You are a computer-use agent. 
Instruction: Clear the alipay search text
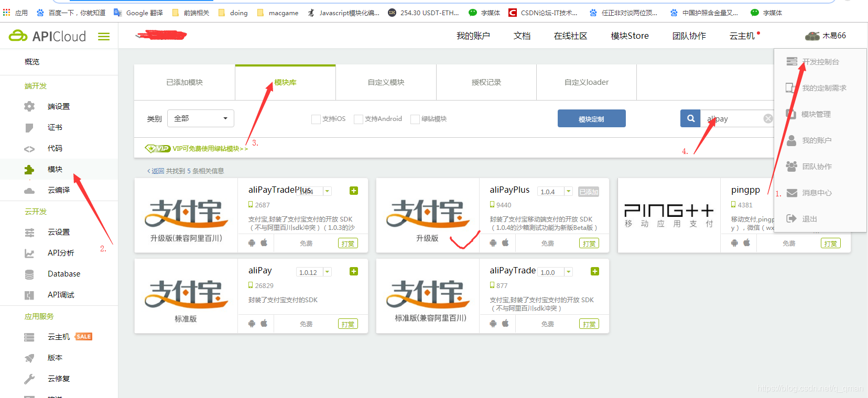click(768, 118)
